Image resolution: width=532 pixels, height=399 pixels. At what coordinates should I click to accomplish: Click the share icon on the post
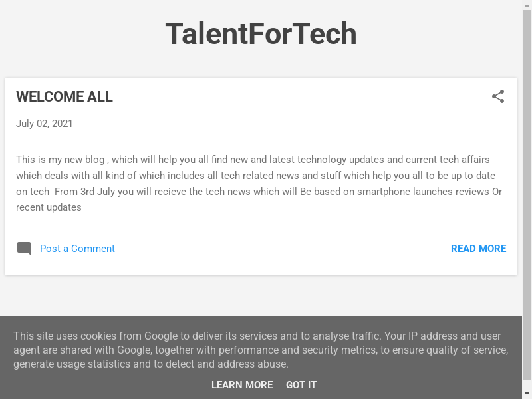498,97
